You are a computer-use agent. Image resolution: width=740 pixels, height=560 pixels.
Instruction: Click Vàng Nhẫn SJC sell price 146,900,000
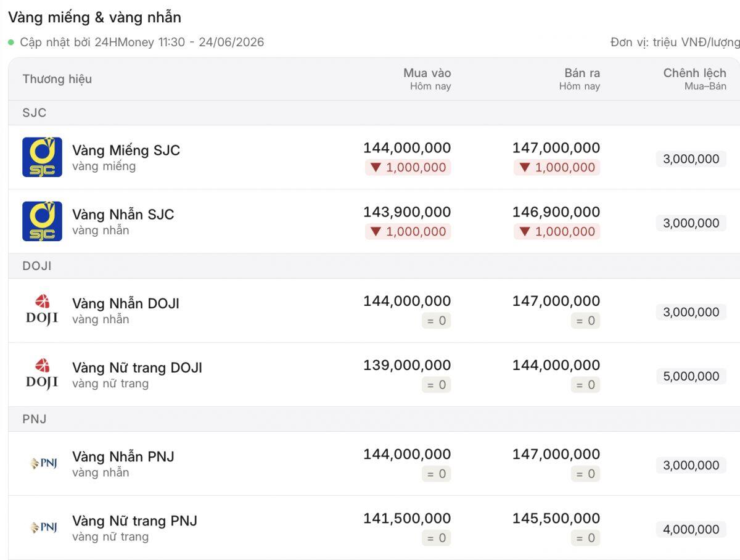556,212
